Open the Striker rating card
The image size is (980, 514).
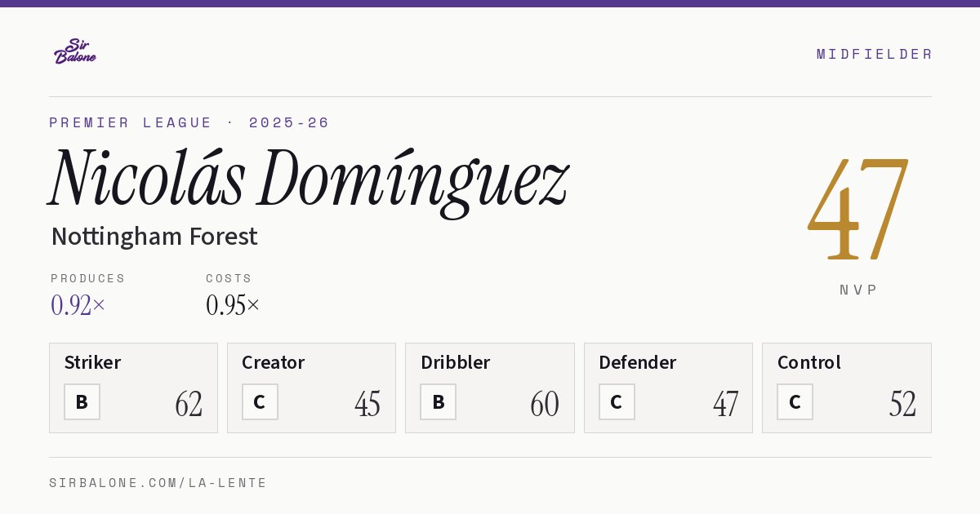tap(133, 388)
